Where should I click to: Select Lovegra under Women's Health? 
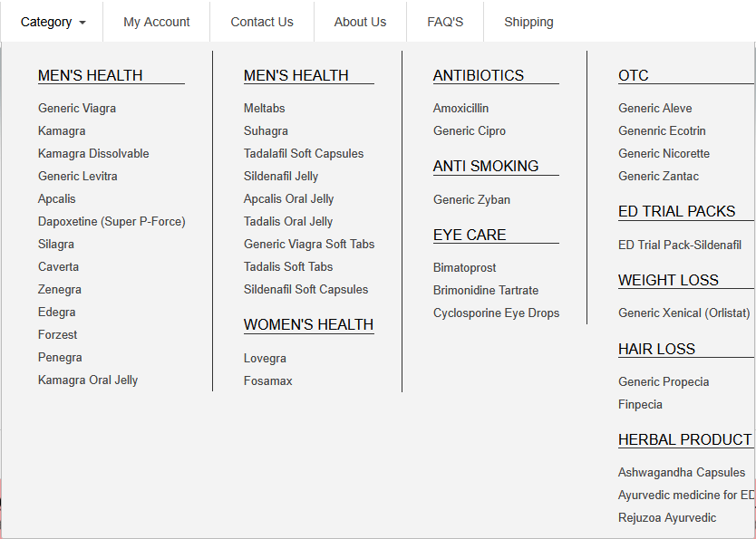[x=266, y=359]
